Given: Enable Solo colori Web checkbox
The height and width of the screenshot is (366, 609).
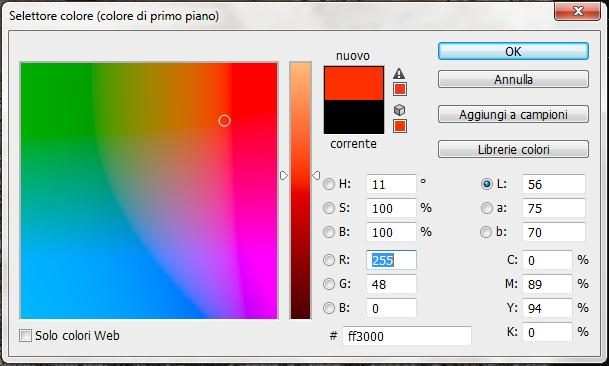Looking at the screenshot, I should click(25, 335).
